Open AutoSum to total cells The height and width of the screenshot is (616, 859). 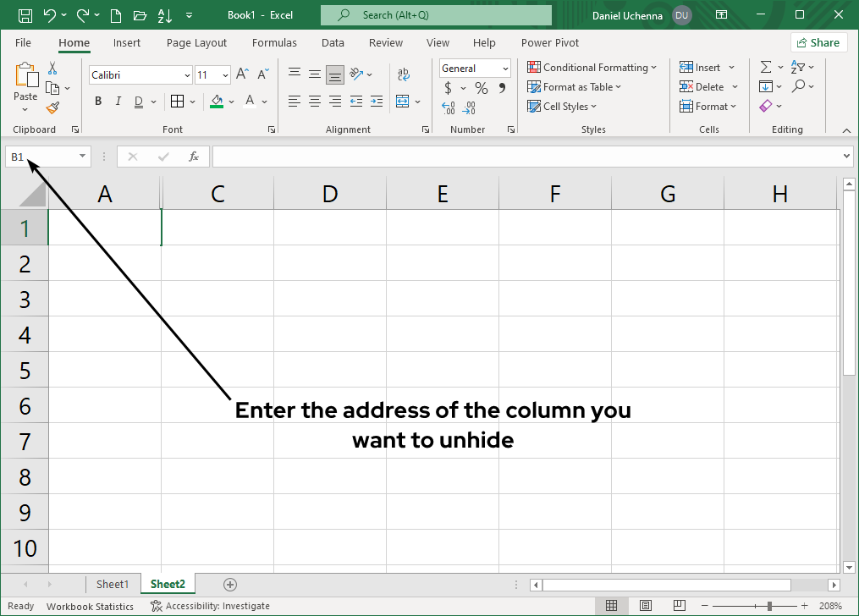pos(768,66)
